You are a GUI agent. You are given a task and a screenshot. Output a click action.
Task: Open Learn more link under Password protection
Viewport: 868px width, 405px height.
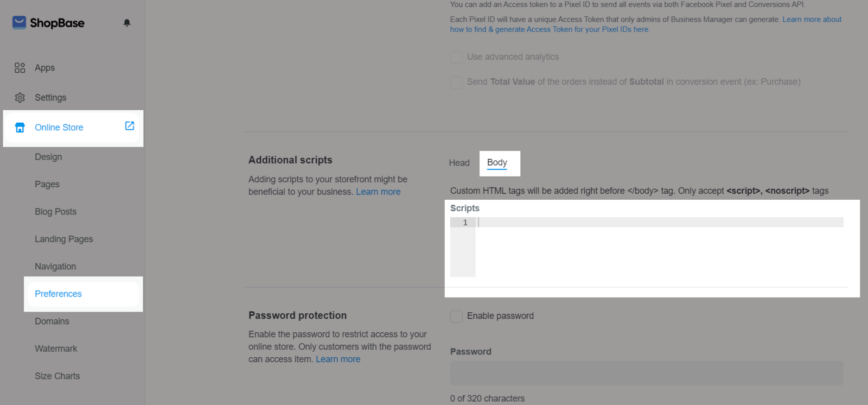click(x=338, y=359)
